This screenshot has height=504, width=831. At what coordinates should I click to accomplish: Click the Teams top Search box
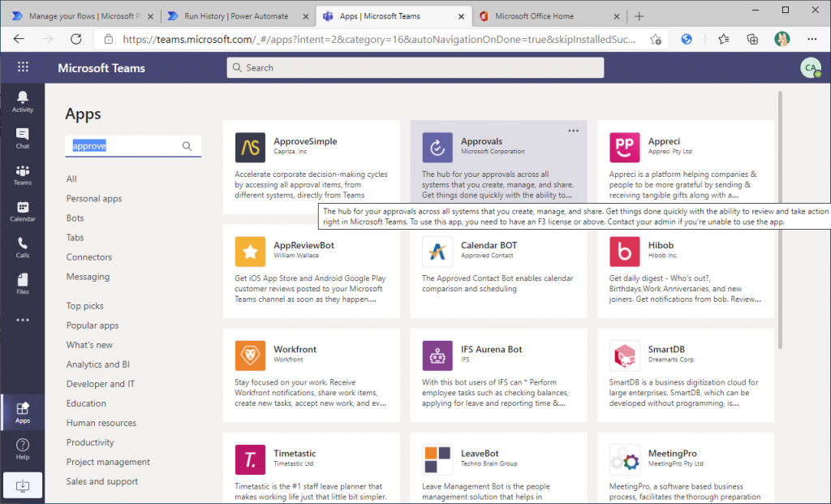pyautogui.click(x=415, y=68)
